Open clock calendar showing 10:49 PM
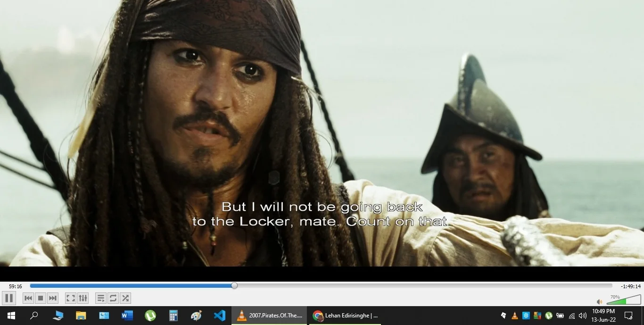The width and height of the screenshot is (644, 325). [603, 316]
